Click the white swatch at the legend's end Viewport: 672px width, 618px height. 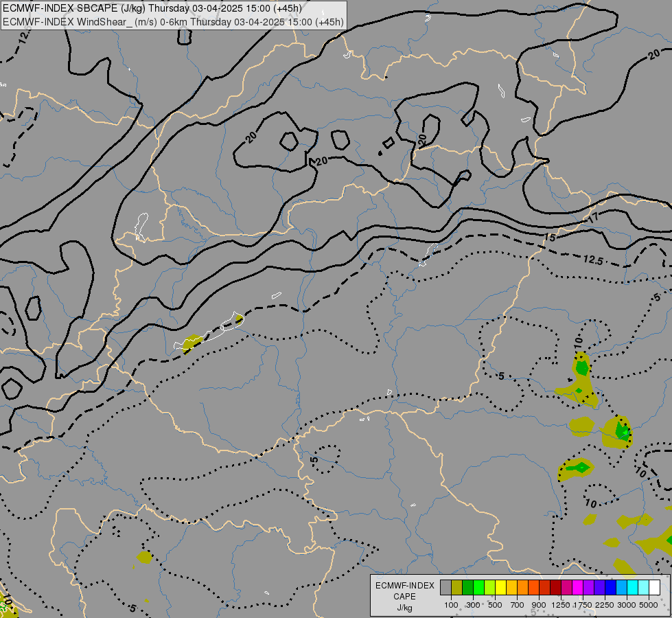pyautogui.click(x=655, y=587)
